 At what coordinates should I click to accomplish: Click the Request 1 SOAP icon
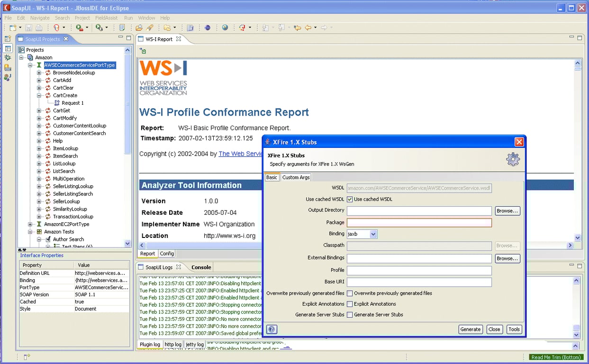(57, 103)
